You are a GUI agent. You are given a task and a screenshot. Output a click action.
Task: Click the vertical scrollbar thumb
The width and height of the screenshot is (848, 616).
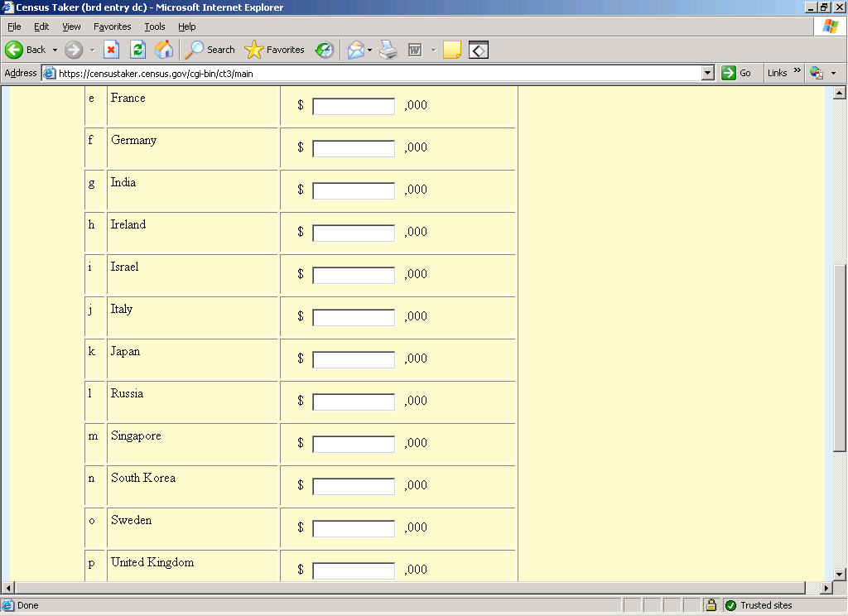click(x=840, y=358)
